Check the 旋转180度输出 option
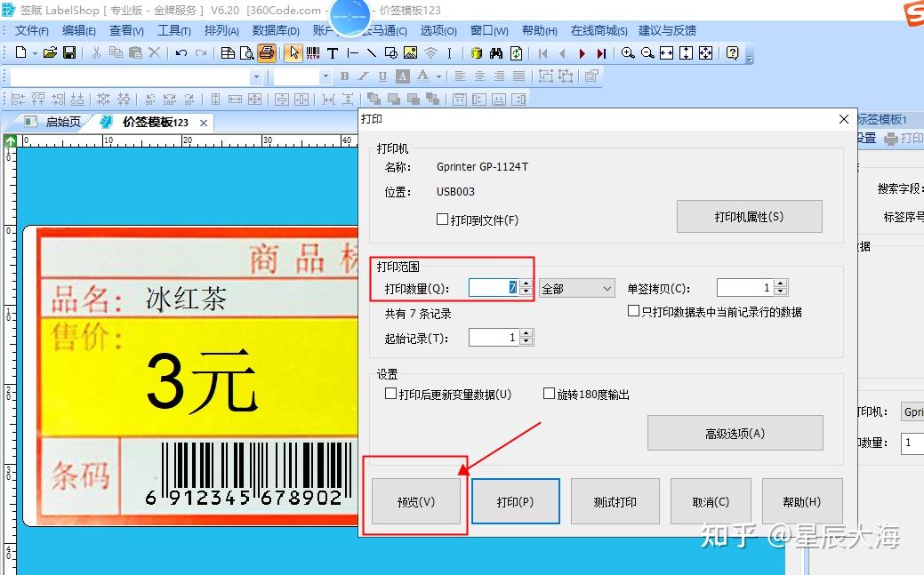The height and width of the screenshot is (575, 924). coord(550,394)
